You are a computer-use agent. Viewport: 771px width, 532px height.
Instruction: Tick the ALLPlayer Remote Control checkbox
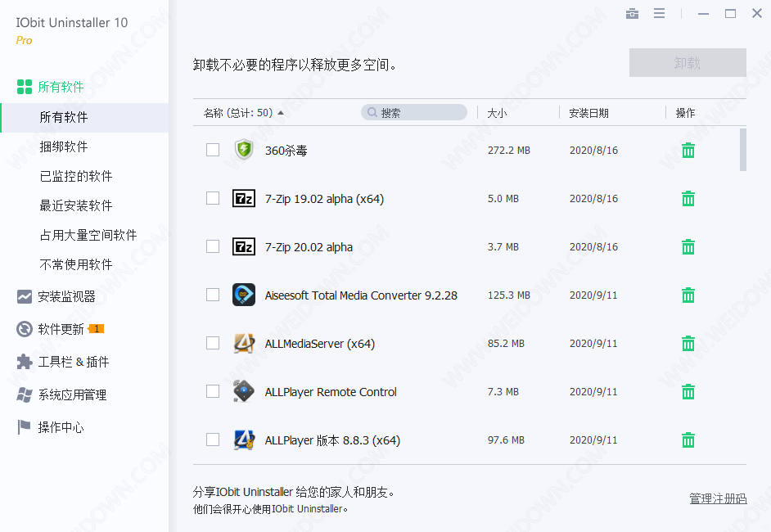pos(213,391)
